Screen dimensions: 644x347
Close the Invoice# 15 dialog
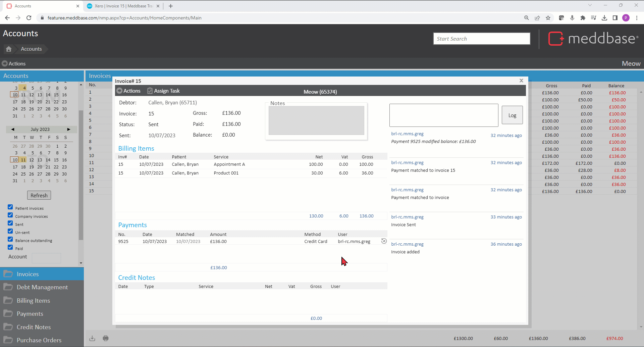521,81
